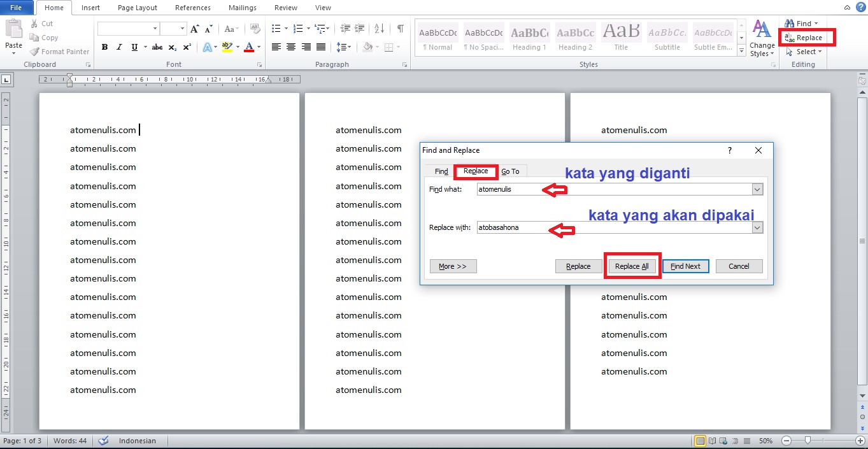Click the Cancel button in the dialog
The width and height of the screenshot is (868, 449).
[739, 266]
